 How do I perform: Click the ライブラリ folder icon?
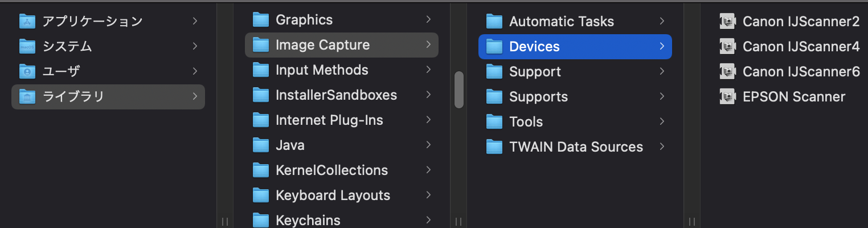click(27, 97)
